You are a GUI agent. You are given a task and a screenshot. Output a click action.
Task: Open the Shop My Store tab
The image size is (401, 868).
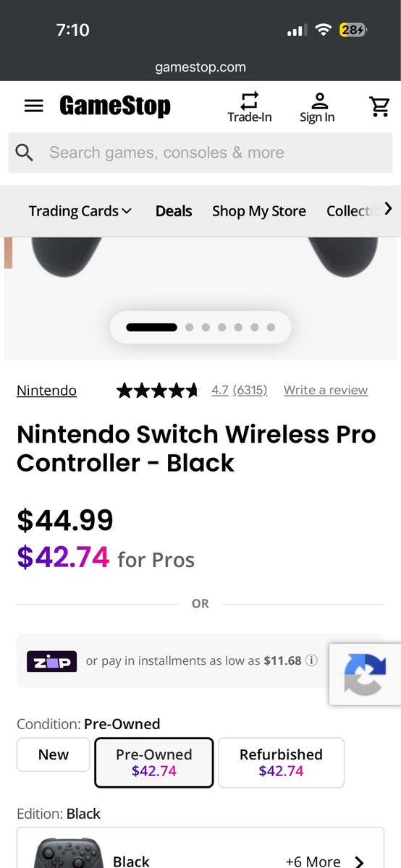pyautogui.click(x=259, y=211)
